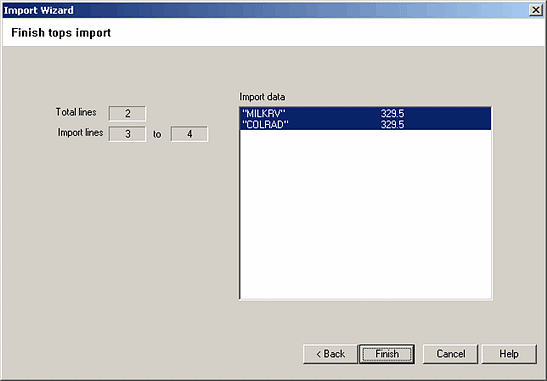This screenshot has height=381, width=547.
Task: Click the "Total lines" label
Action: [x=76, y=112]
